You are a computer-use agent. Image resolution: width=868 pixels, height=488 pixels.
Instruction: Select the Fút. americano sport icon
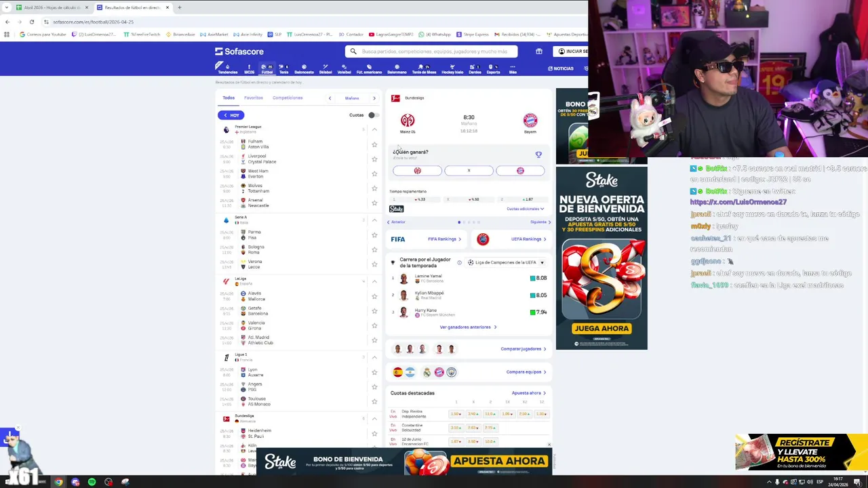(x=369, y=69)
